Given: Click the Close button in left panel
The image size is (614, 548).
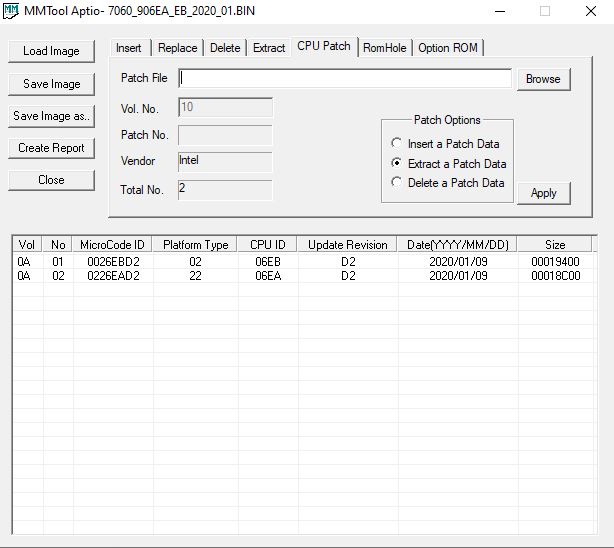Looking at the screenshot, I should (x=51, y=180).
